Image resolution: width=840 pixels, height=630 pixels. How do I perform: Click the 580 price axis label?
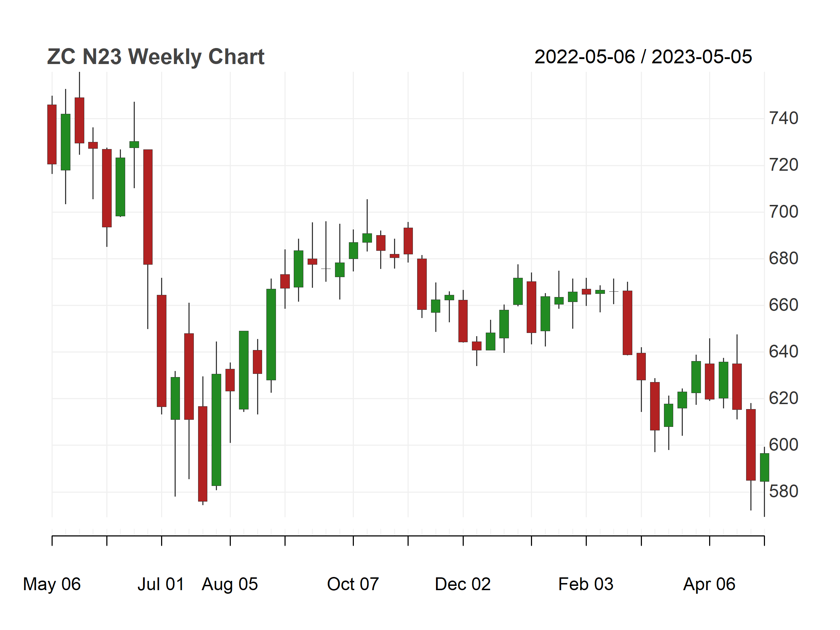pyautogui.click(x=783, y=492)
